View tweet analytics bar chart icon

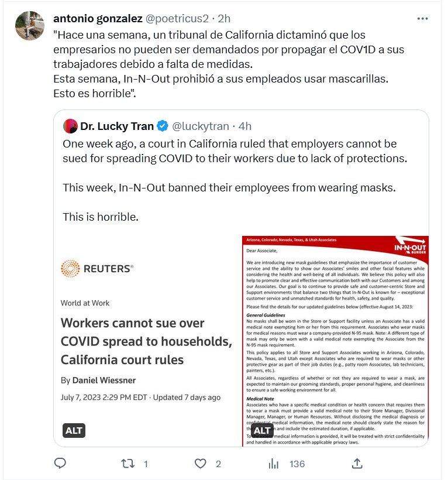(274, 464)
